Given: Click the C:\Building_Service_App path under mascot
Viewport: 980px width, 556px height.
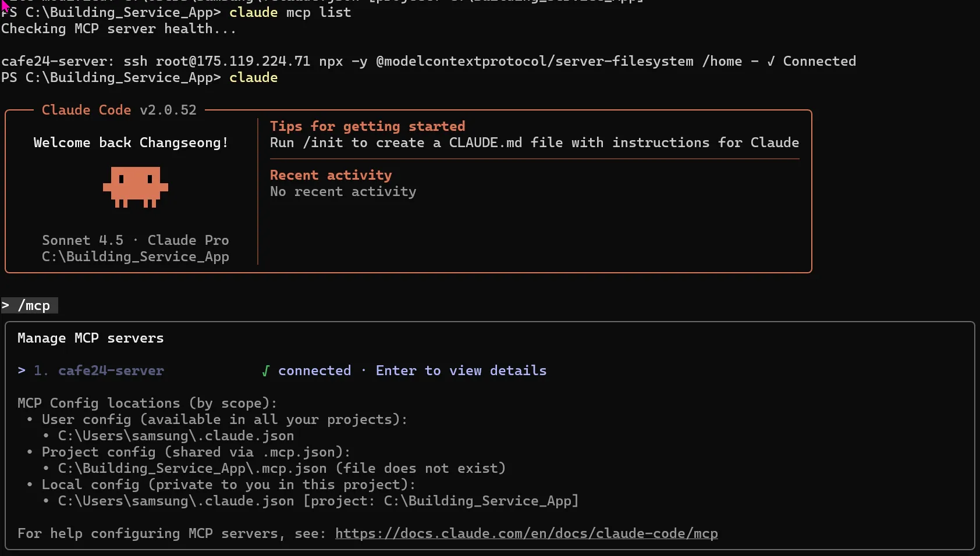Looking at the screenshot, I should pyautogui.click(x=135, y=257).
